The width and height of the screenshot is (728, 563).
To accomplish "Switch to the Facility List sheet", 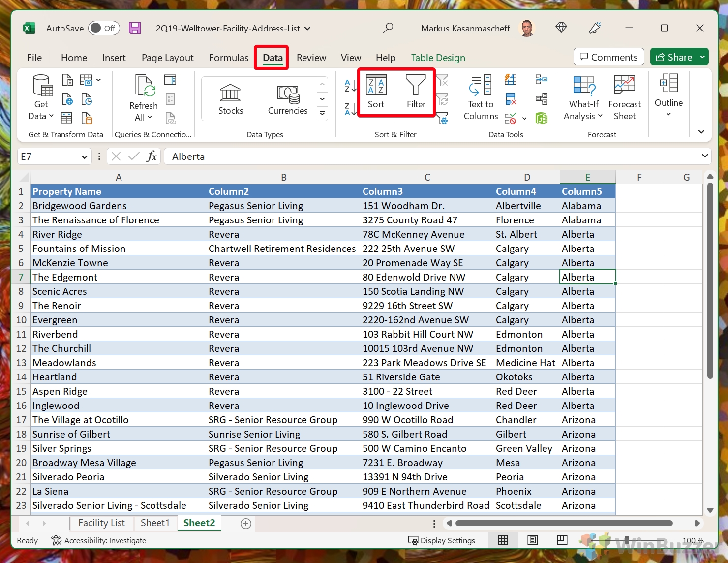I will 101,523.
